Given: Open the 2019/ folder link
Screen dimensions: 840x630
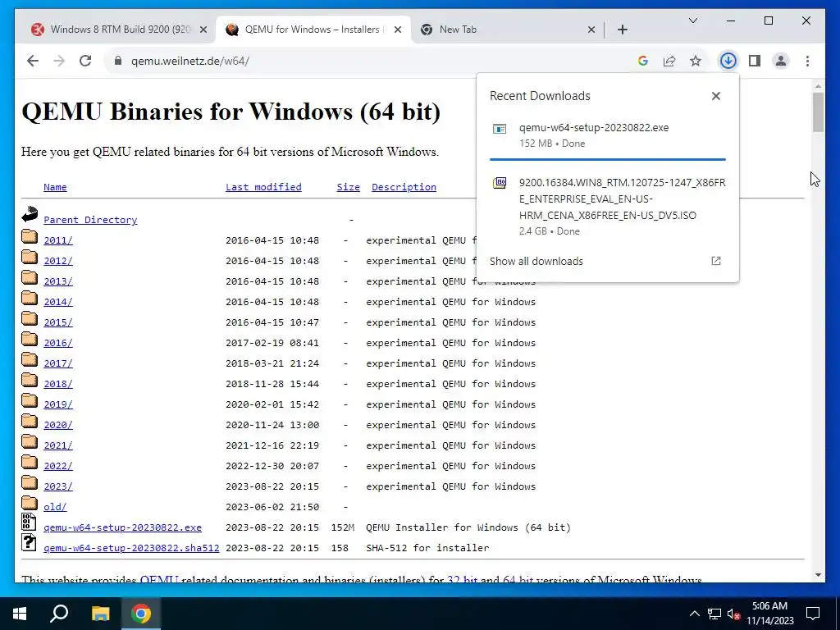Looking at the screenshot, I should click(58, 404).
